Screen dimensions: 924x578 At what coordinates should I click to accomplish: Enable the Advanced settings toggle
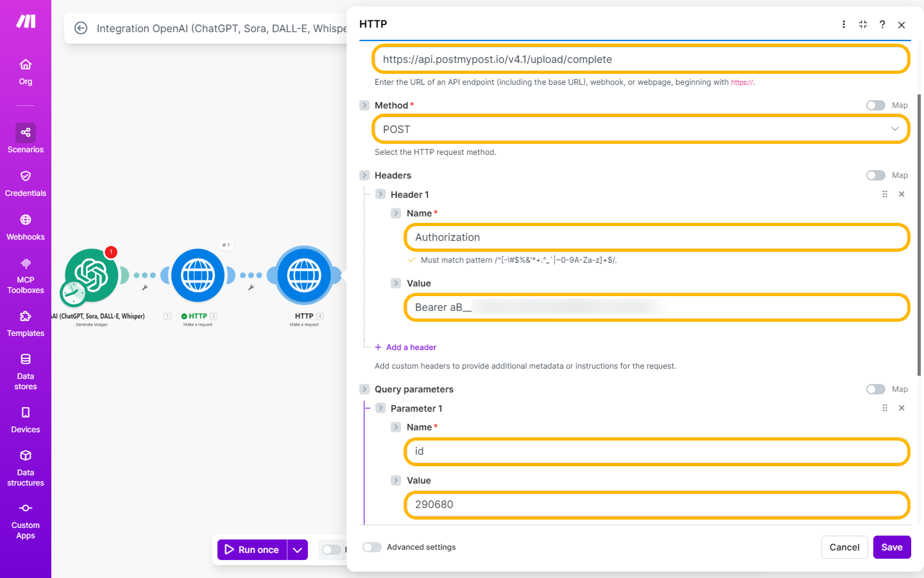tap(372, 547)
